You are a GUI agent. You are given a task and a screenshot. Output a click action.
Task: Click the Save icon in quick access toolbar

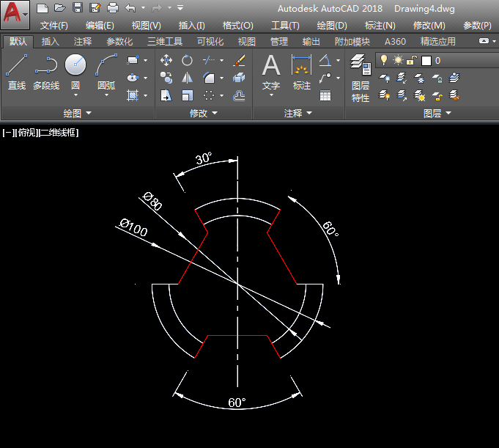(77, 7)
